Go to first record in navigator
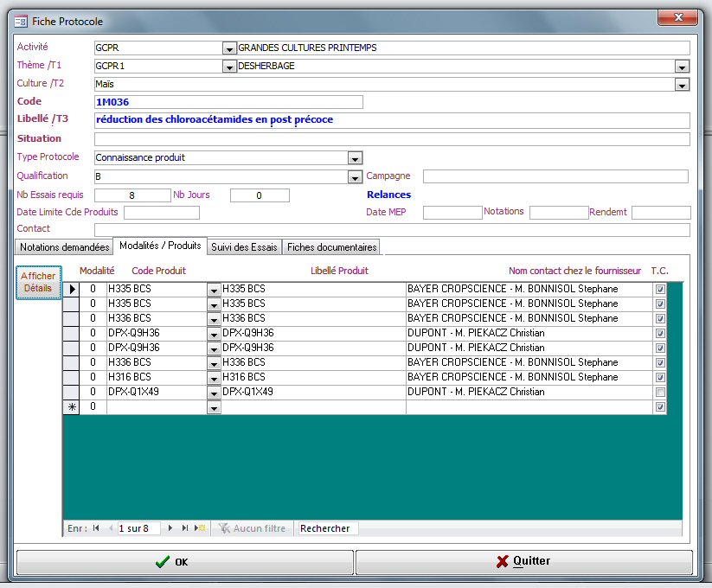712x588 pixels. [x=96, y=528]
